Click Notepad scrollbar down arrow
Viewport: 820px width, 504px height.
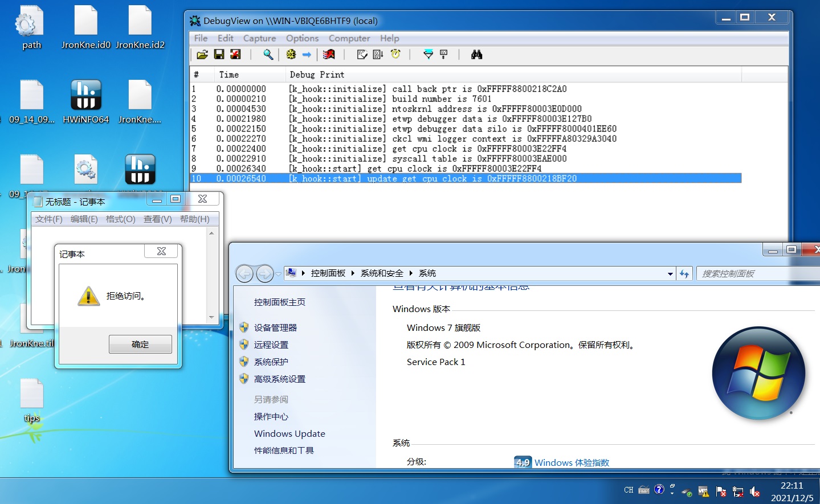[211, 317]
